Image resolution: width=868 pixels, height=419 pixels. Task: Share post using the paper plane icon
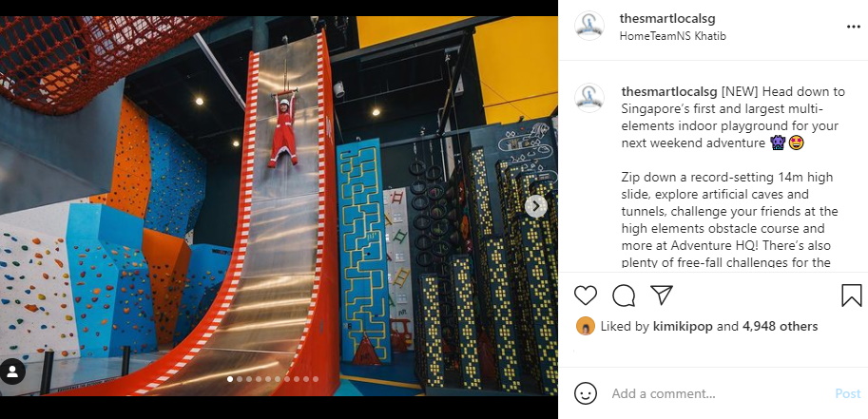[662, 295]
